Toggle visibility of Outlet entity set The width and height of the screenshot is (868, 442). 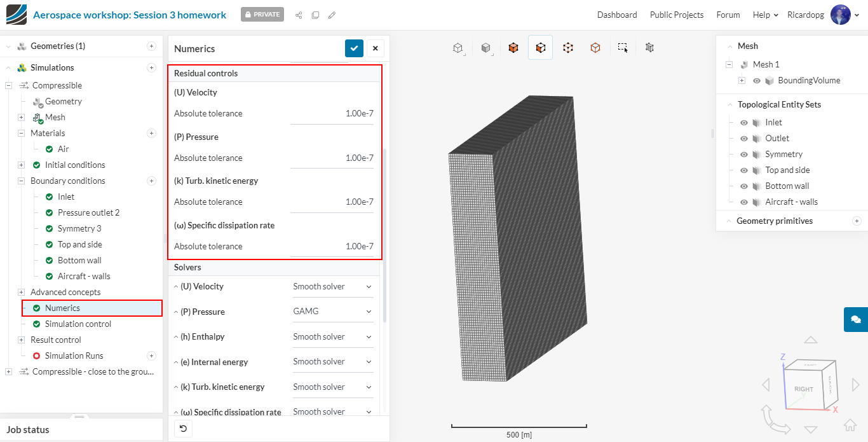tap(744, 139)
